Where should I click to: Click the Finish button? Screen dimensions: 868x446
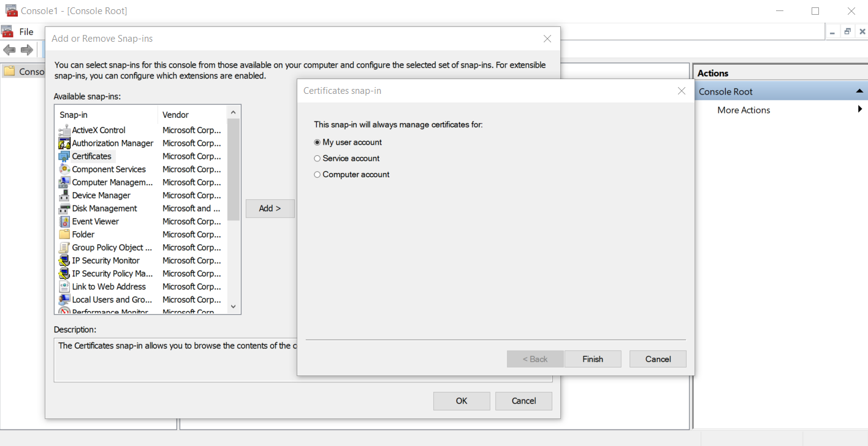(x=592, y=359)
